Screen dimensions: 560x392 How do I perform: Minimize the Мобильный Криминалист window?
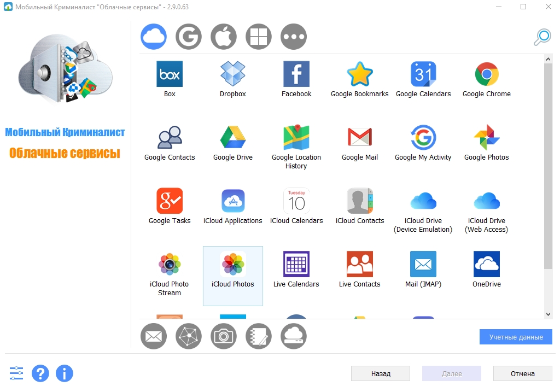point(499,7)
